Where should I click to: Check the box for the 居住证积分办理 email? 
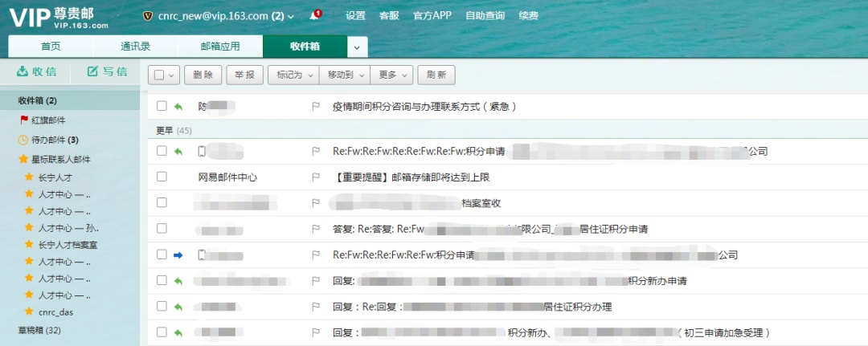coord(162,306)
